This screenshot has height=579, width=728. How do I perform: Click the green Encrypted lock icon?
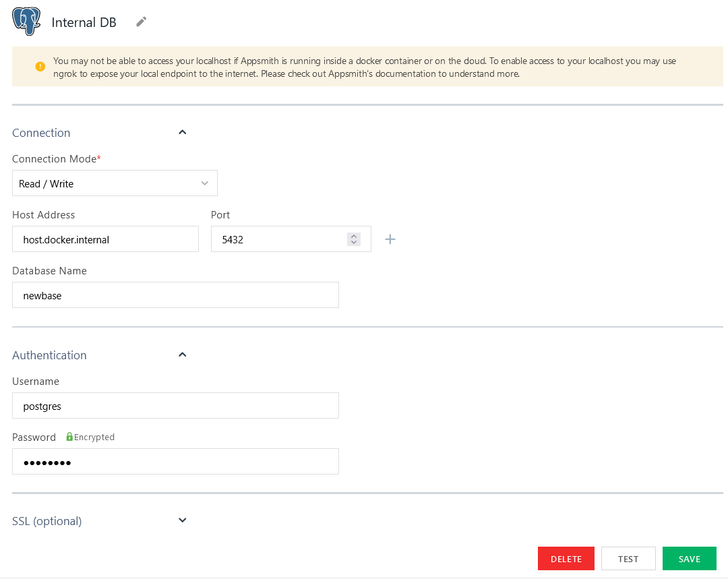pos(69,437)
